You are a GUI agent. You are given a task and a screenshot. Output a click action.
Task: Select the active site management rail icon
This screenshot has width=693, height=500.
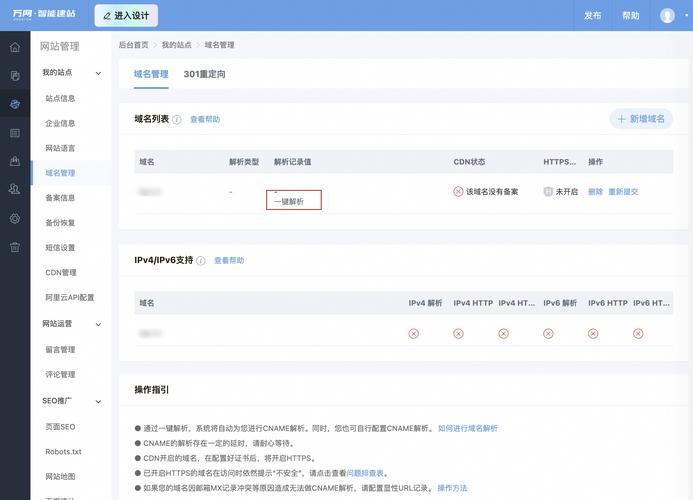pos(15,104)
